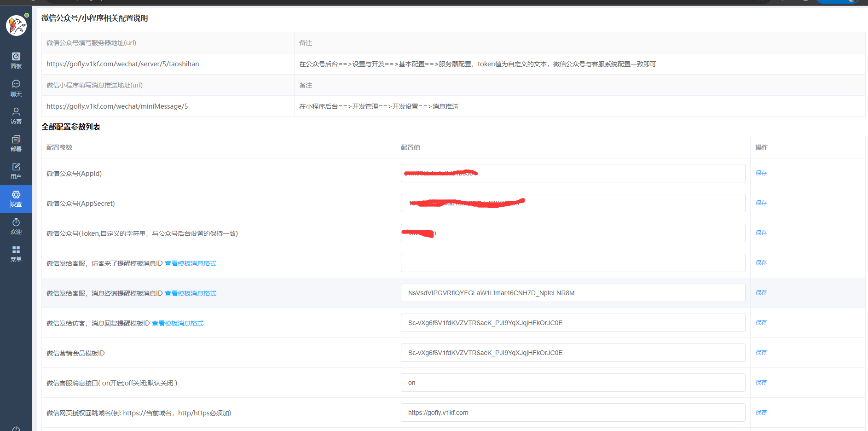This screenshot has width=868, height=431.
Task: Click the bird logo avatar in sidebar
Action: 16,25
